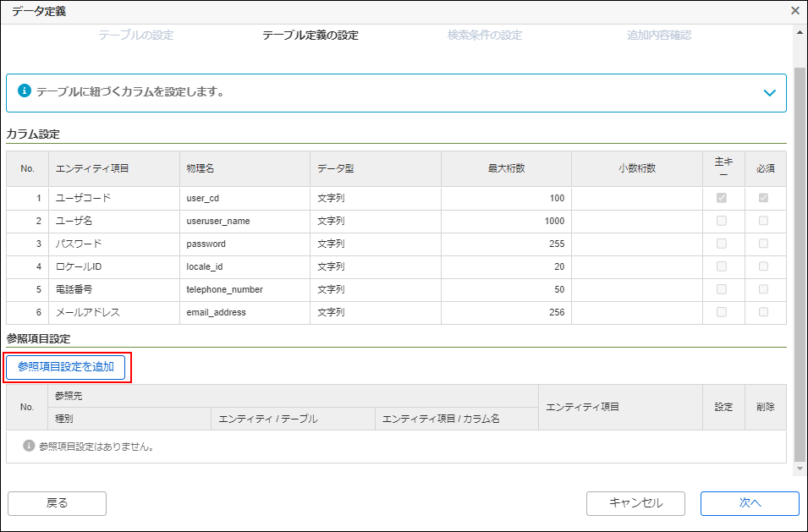Click the password physical name cell
The width and height of the screenshot is (808, 532).
click(245, 244)
